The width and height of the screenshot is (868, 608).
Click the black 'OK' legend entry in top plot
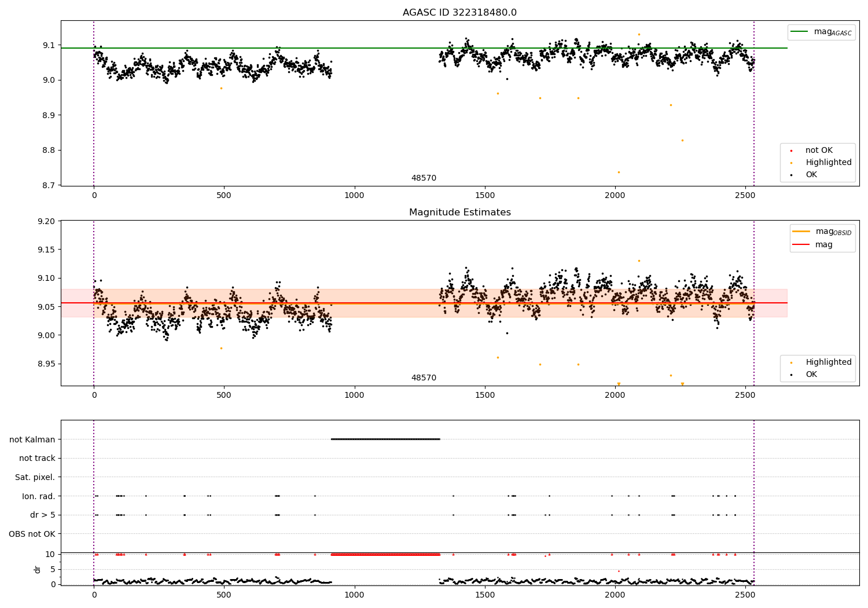[811, 175]
